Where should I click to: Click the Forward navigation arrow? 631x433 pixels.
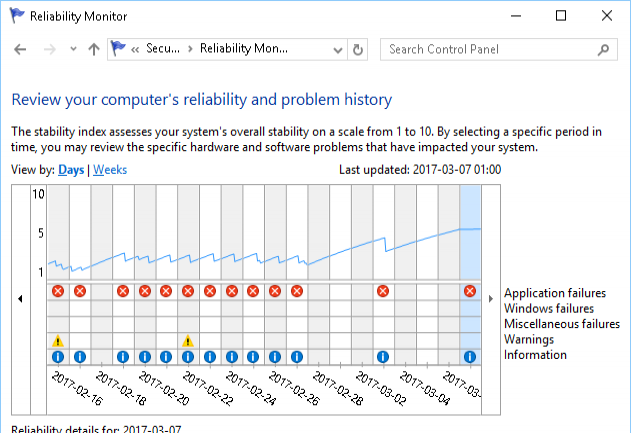[50, 49]
